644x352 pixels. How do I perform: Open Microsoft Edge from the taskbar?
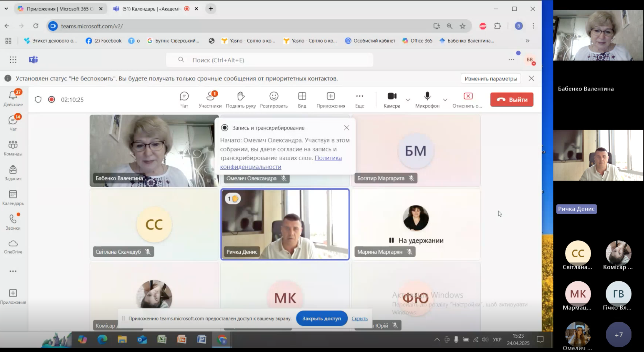point(102,339)
